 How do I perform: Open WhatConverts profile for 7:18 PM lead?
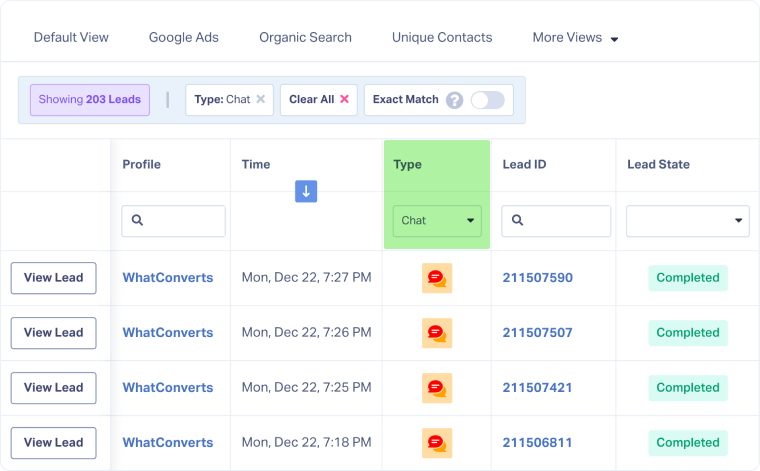(168, 442)
